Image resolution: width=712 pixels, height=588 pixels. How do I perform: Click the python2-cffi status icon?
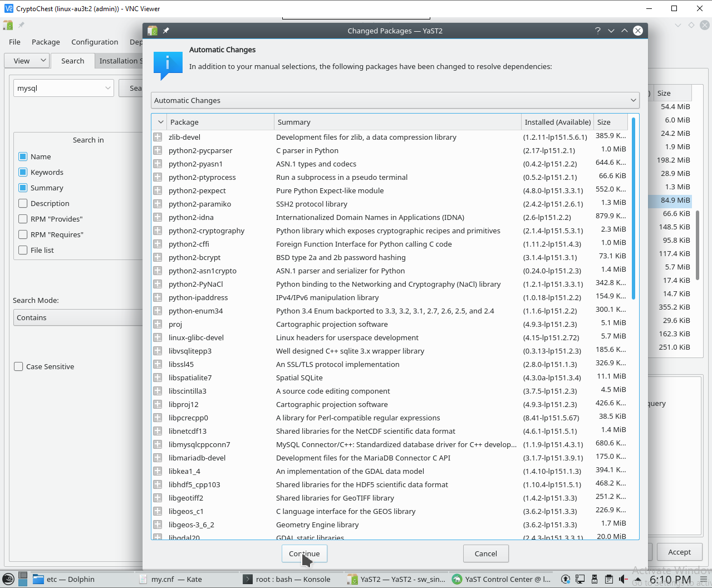click(158, 244)
